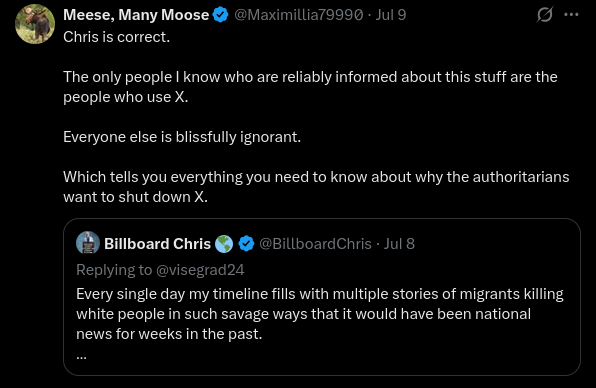Click the Jul 9 post timestamp
596x388 pixels.
391,15
